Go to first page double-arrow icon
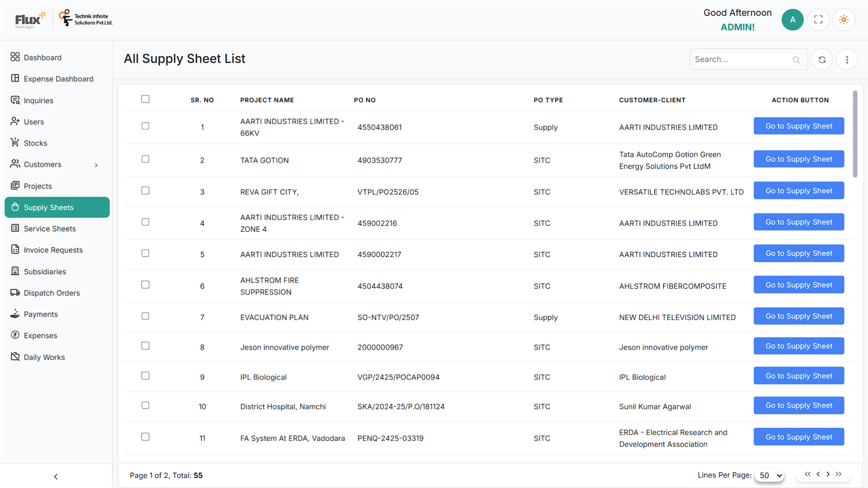 click(x=807, y=474)
